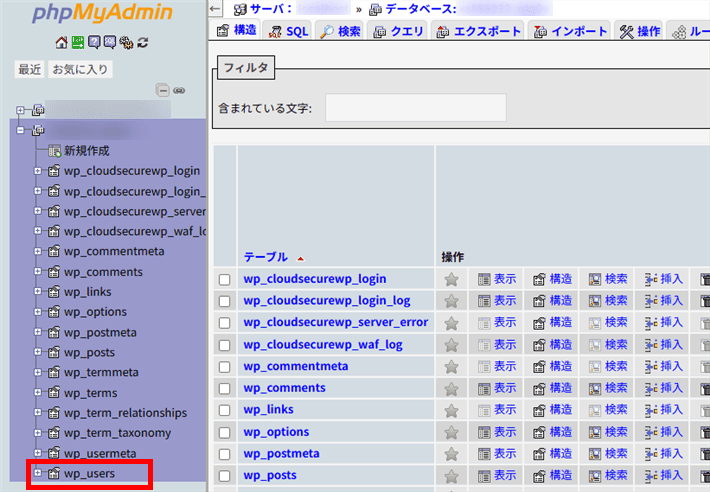This screenshot has width=710, height=492.
Task: Click 表示 for wp_cloudsecurewp_login
Action: tap(497, 279)
